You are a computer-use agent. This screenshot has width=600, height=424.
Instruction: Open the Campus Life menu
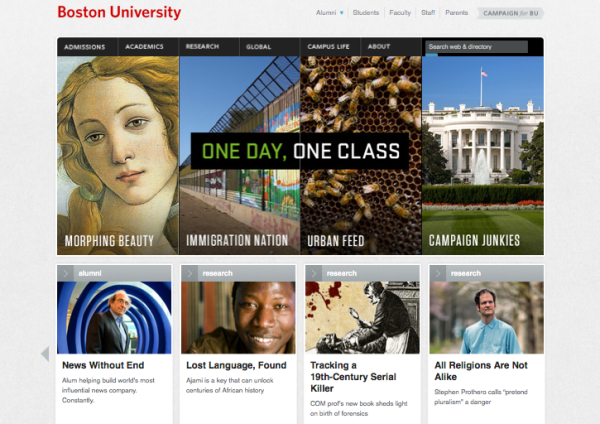pyautogui.click(x=328, y=47)
